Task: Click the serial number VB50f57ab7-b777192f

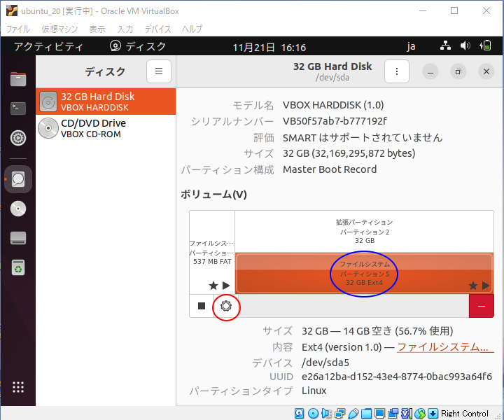Action: pyautogui.click(x=335, y=121)
